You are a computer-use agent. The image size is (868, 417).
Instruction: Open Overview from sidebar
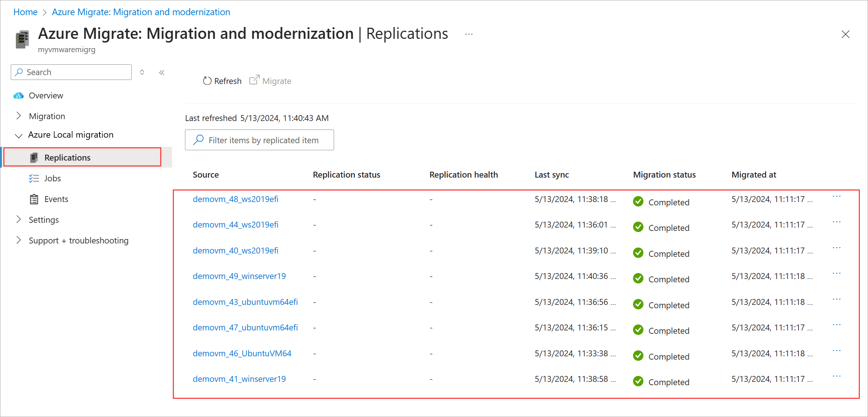click(x=46, y=95)
